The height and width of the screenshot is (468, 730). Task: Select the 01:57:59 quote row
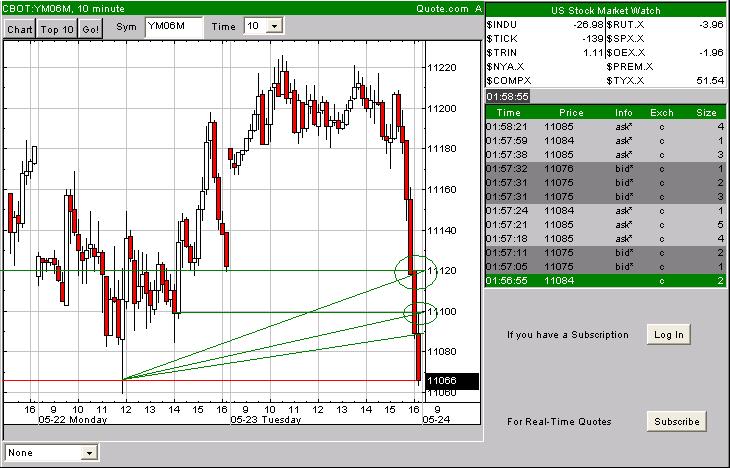coord(605,141)
